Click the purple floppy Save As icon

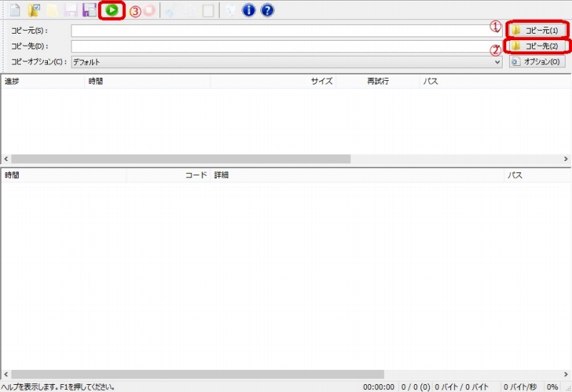(89, 10)
